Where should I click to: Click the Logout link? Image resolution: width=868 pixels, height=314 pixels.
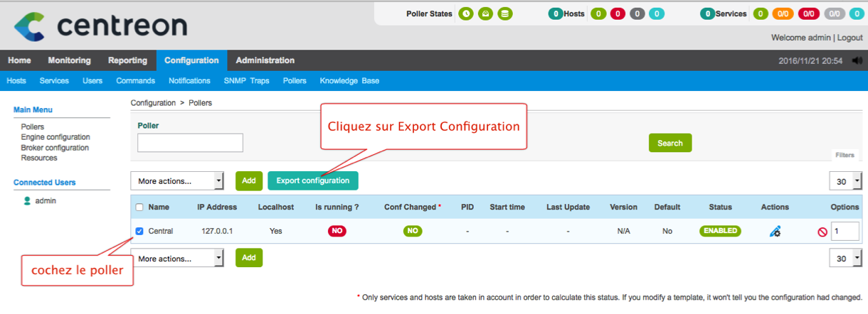pos(850,37)
